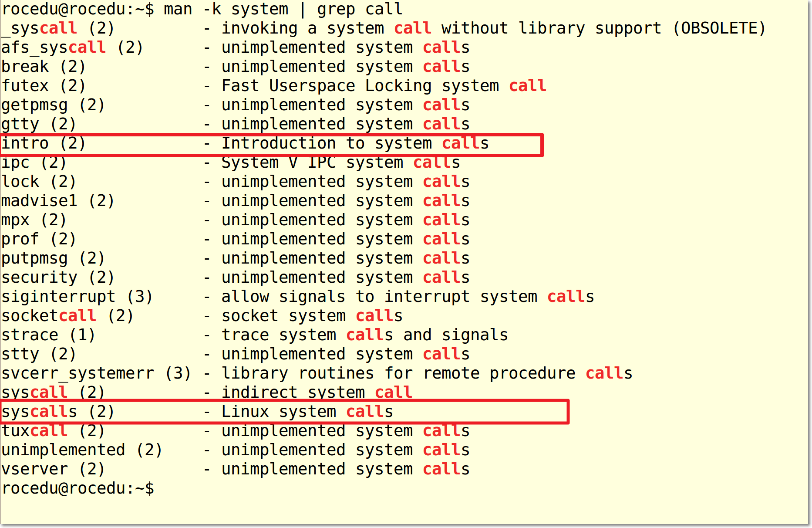Select the 'tuxcall (2)' entry
812x528 pixels.
[x=53, y=431]
